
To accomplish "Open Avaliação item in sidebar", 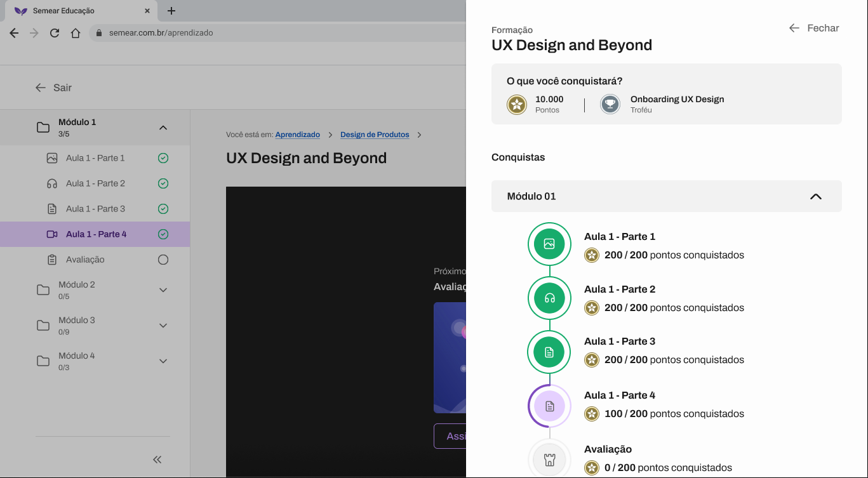I will (95, 260).
